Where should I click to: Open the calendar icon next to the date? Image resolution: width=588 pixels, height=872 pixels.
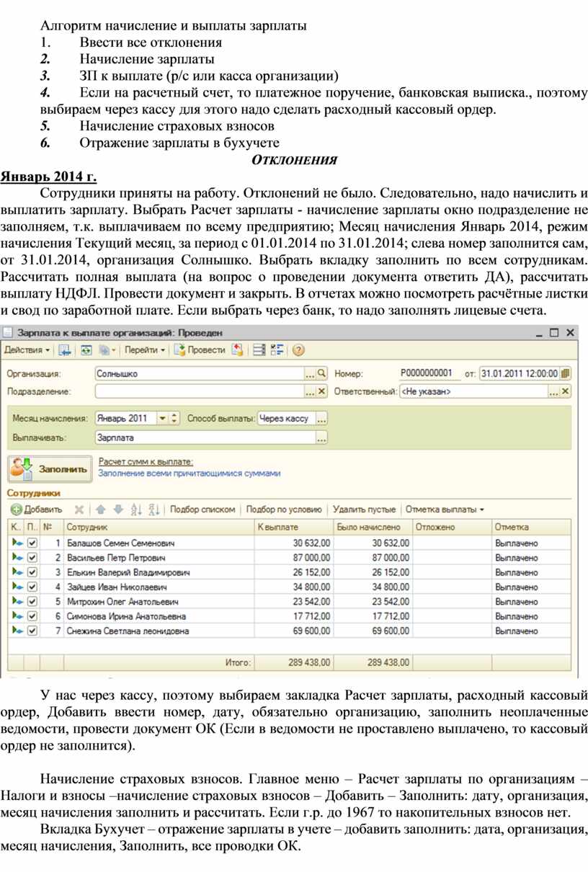point(565,373)
